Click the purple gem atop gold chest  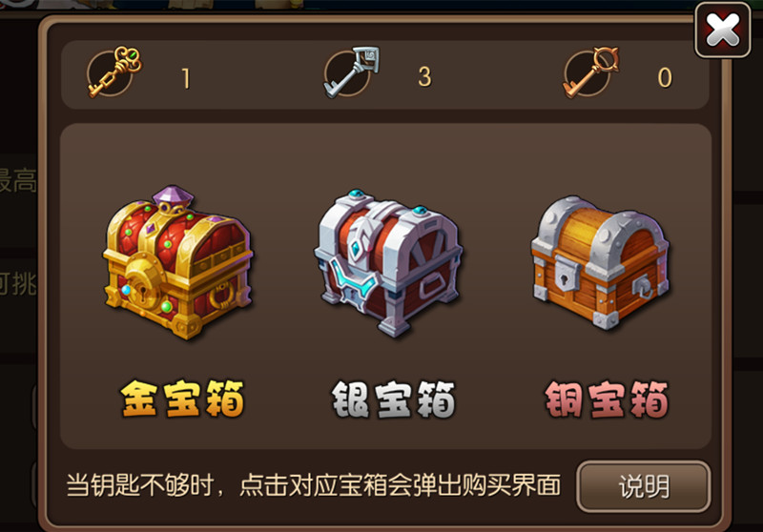click(173, 195)
